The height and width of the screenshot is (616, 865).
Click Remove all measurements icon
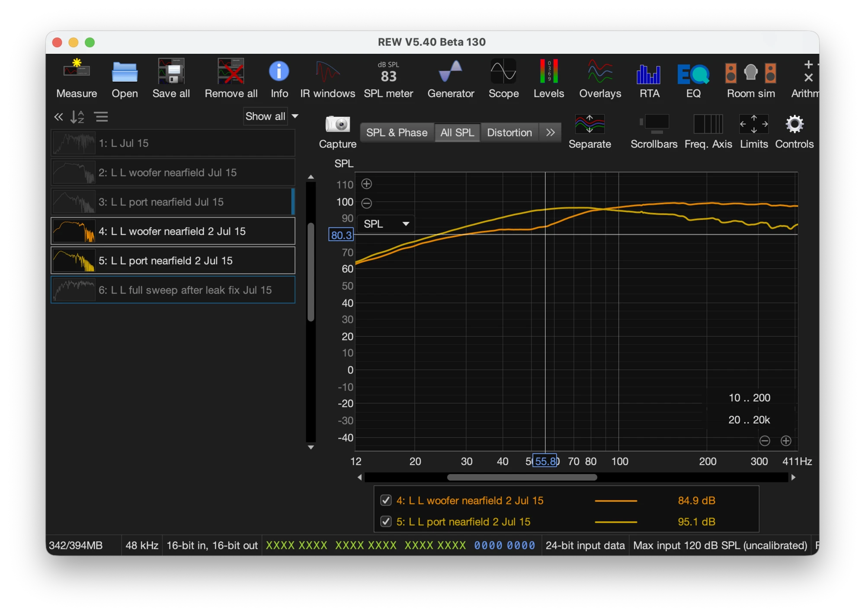231,78
